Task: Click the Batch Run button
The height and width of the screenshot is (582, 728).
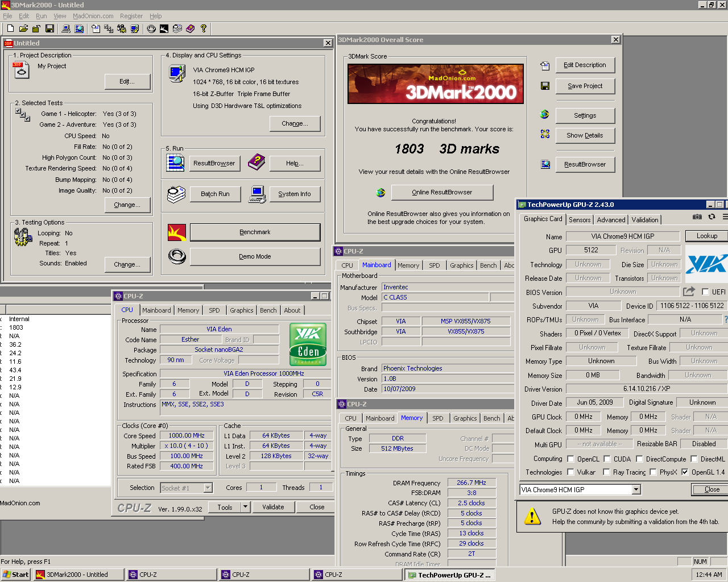Action: click(215, 194)
